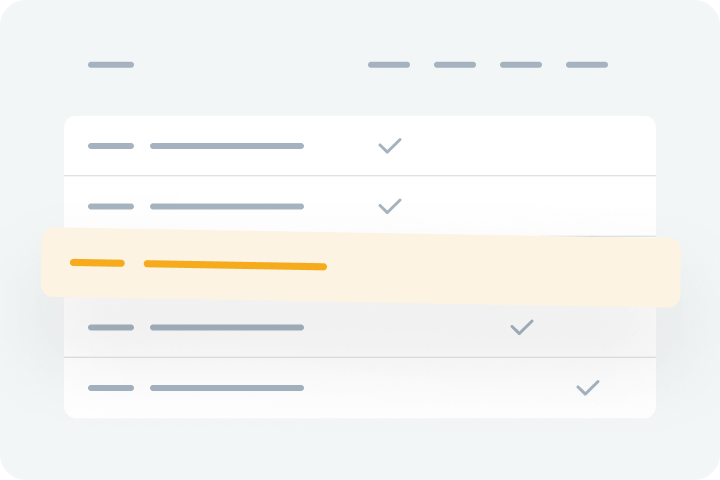
Task: Toggle the checkmark in the fourth table row
Action: (522, 327)
